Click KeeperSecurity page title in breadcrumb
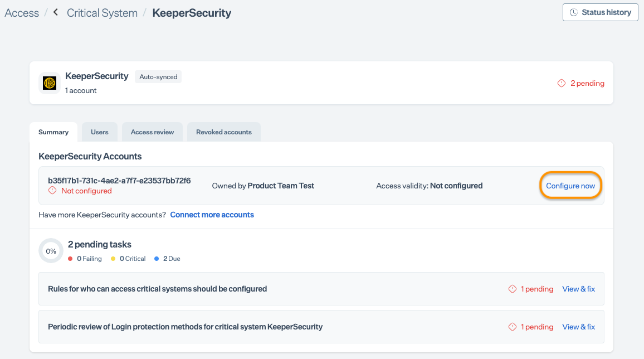644x359 pixels. point(192,13)
